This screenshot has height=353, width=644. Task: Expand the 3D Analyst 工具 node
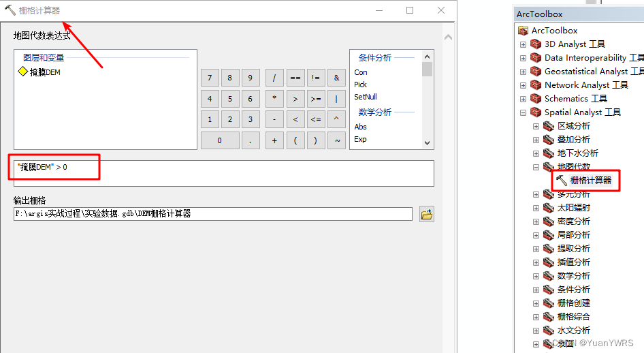523,44
